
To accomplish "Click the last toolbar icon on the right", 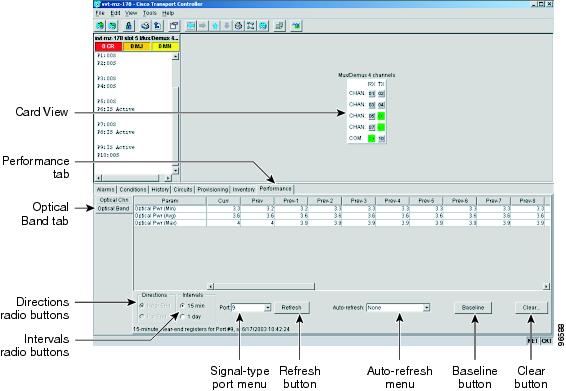I will tap(296, 26).
